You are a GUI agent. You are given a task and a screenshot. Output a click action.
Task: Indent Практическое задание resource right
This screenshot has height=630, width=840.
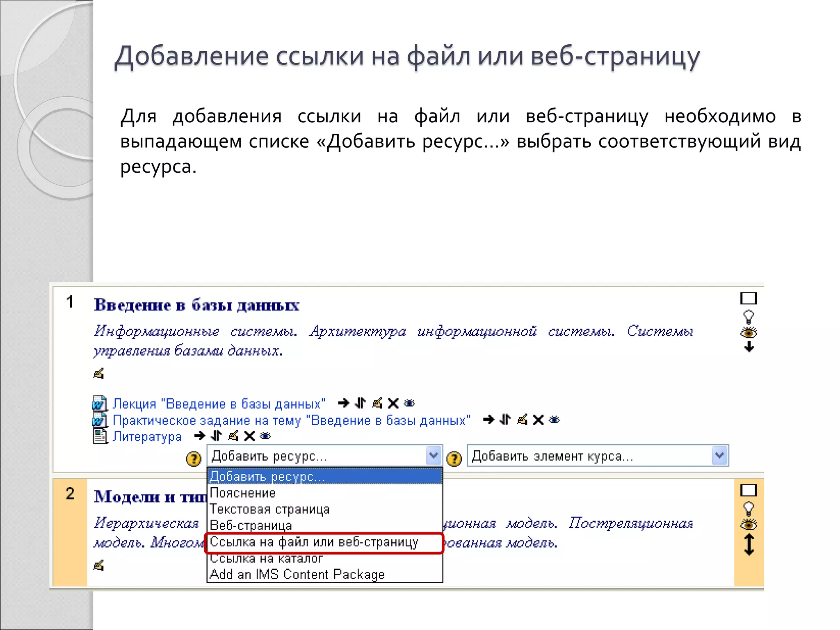point(488,420)
